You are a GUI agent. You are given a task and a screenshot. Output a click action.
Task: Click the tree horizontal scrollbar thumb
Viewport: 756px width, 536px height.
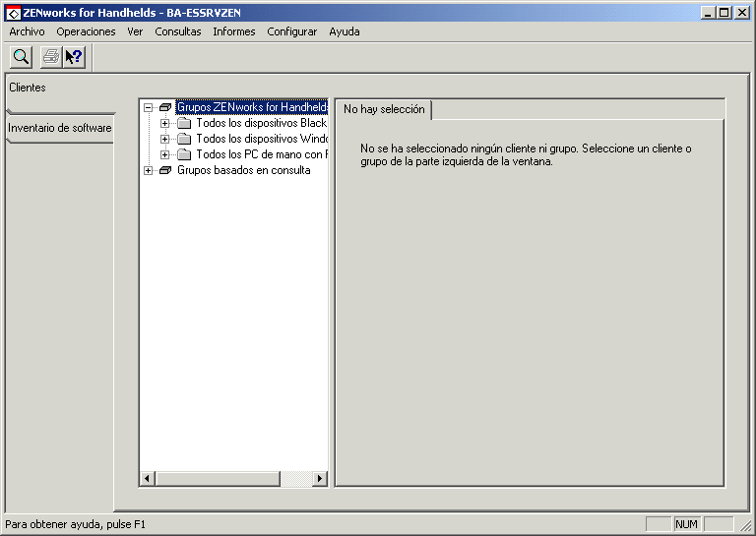coord(218,479)
